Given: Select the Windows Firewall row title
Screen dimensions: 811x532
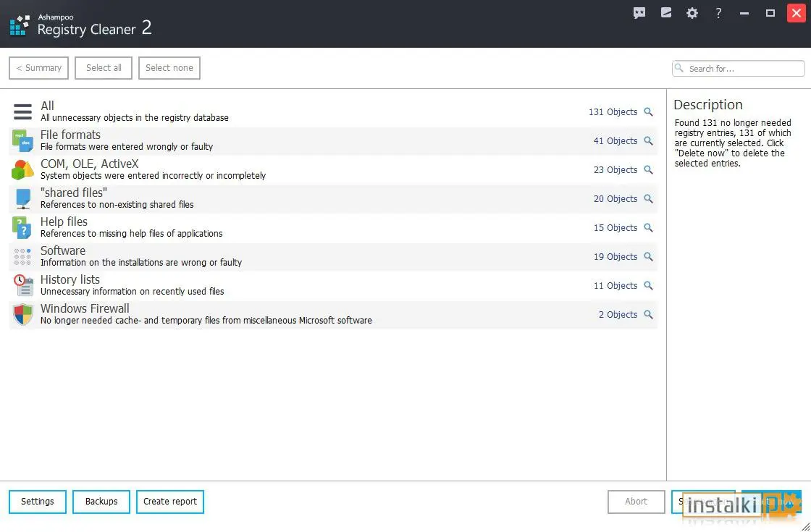Looking at the screenshot, I should pos(85,308).
